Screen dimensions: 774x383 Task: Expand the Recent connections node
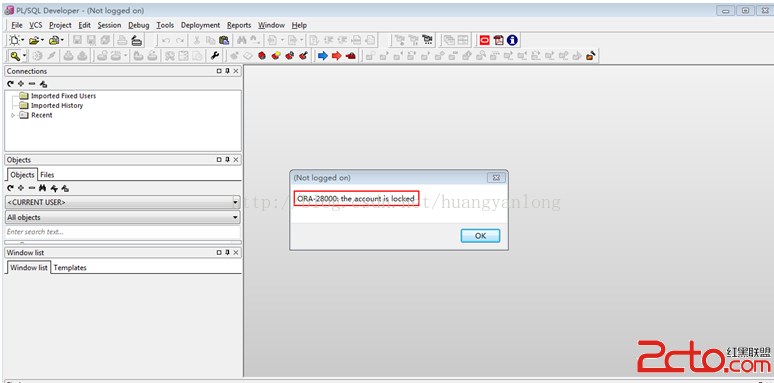point(13,115)
